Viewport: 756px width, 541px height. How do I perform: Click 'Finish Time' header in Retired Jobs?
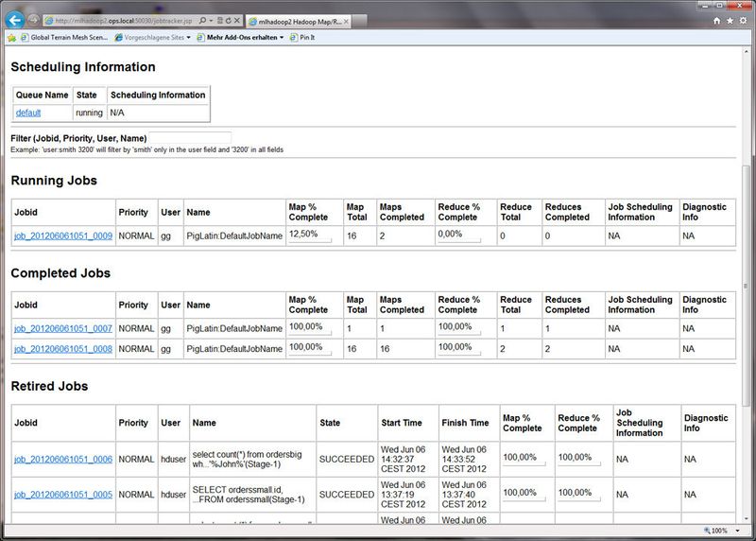click(465, 423)
